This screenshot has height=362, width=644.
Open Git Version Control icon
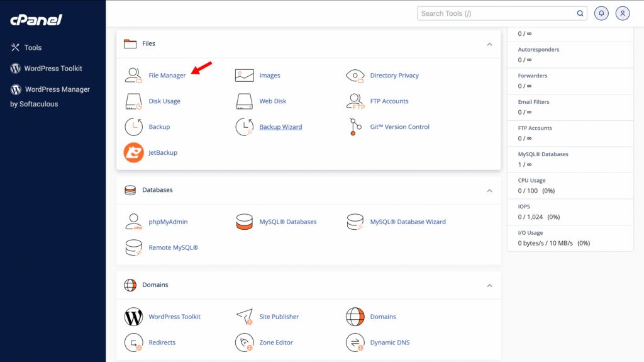coord(355,127)
